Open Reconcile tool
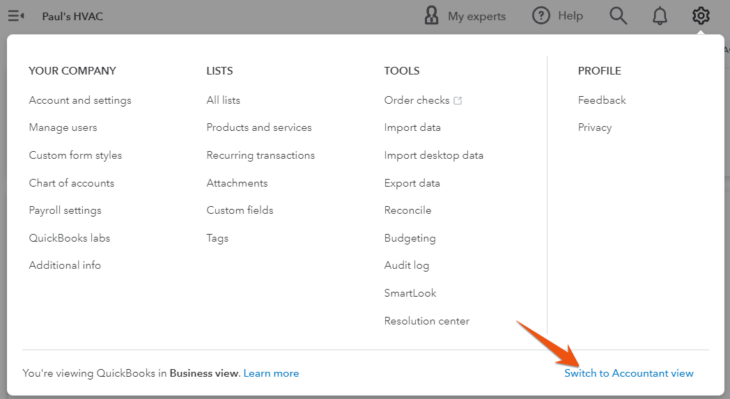The width and height of the screenshot is (730, 399). pos(408,210)
